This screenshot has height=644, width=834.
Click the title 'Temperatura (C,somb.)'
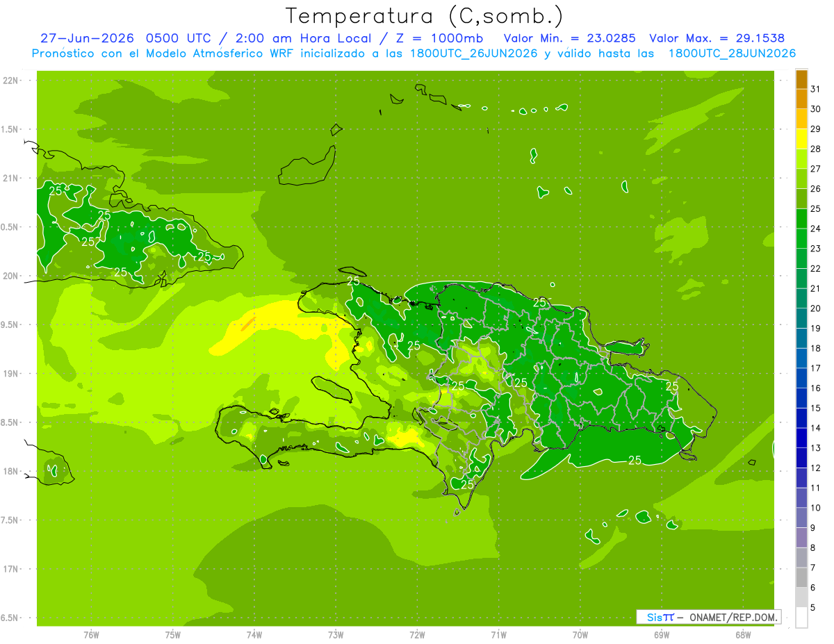coord(424,16)
